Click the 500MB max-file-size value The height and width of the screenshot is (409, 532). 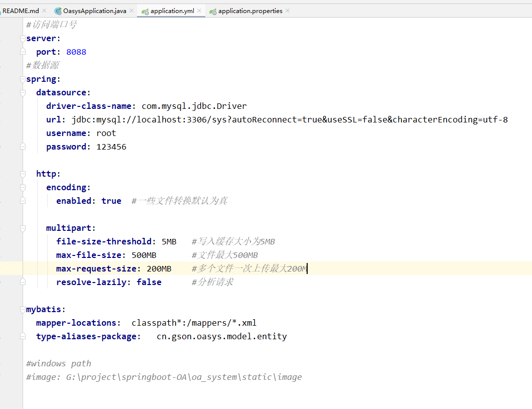[x=144, y=255]
